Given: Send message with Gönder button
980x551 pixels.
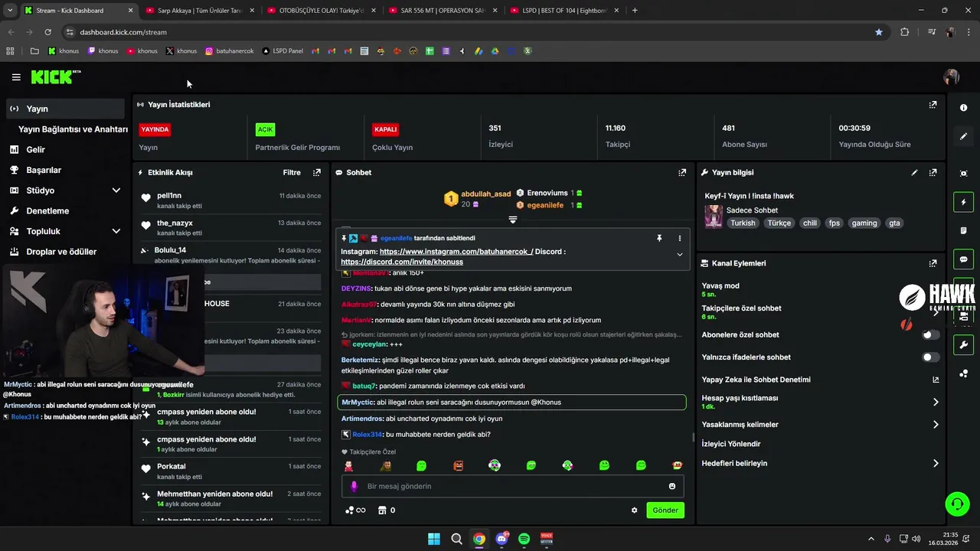Looking at the screenshot, I should (x=665, y=510).
